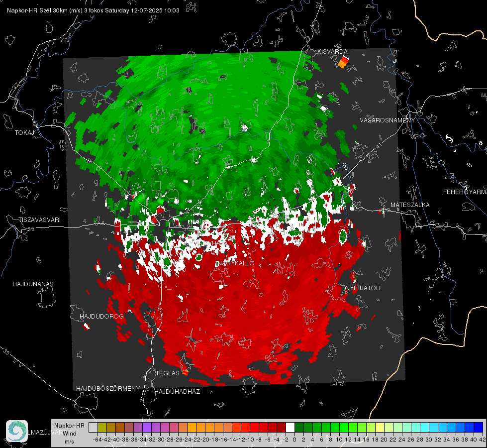Click the FEHÉRGYARMAT label at the right edge
The height and width of the screenshot is (448, 487).
coord(465,192)
